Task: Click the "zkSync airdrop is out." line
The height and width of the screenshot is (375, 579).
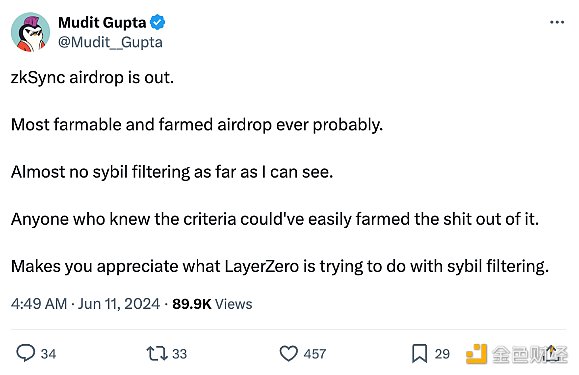Action: [92, 78]
